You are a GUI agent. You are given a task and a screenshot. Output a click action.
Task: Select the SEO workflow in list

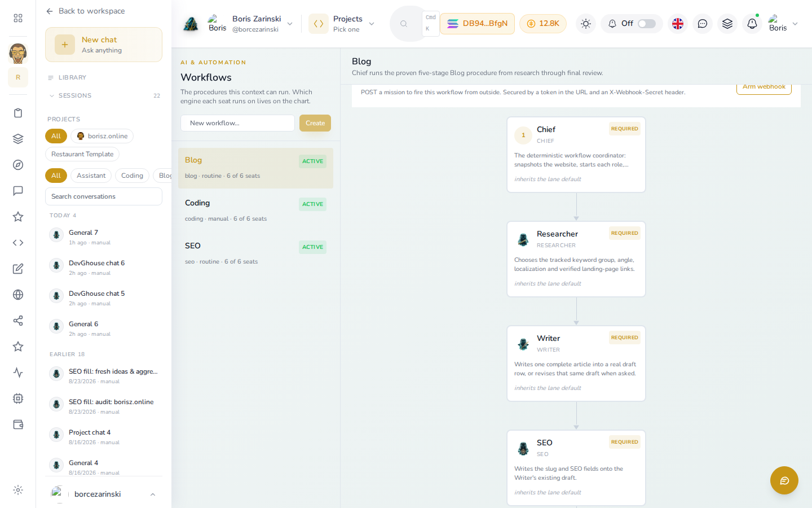[x=255, y=253]
